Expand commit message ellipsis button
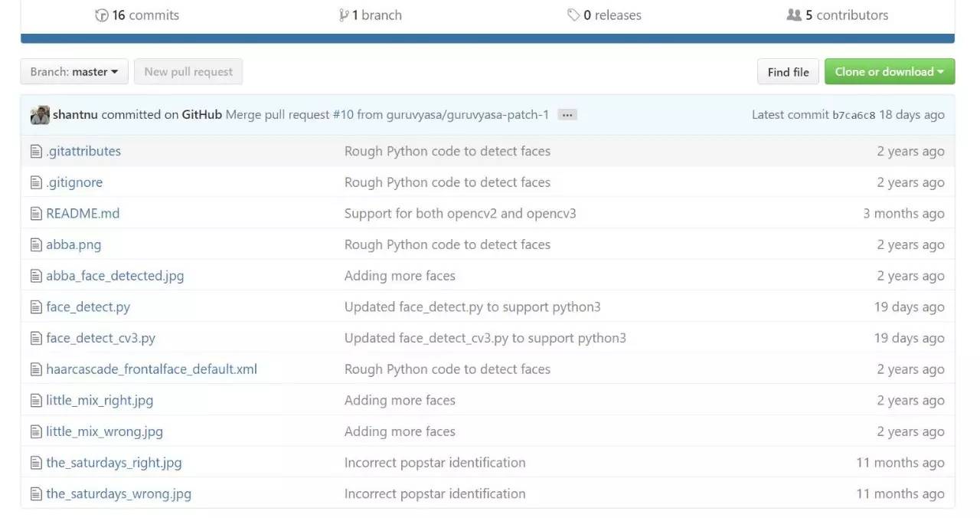Screen dimensions: 980x518 click(567, 115)
